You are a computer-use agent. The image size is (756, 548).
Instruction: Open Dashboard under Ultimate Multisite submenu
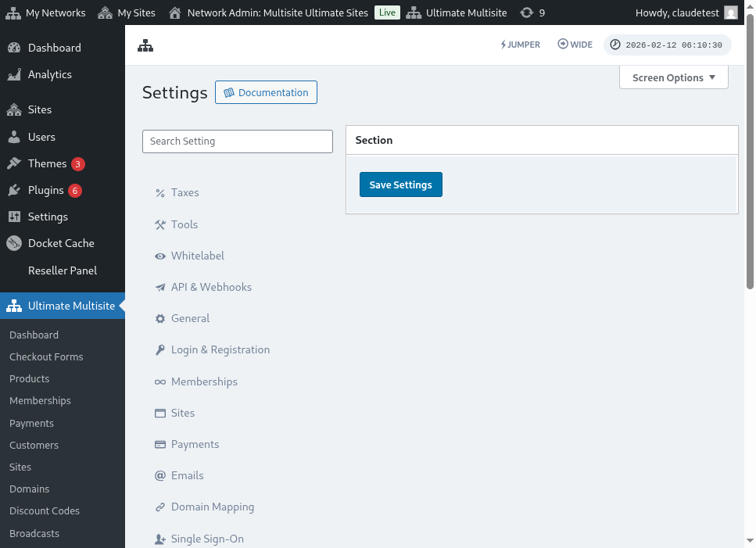(34, 335)
